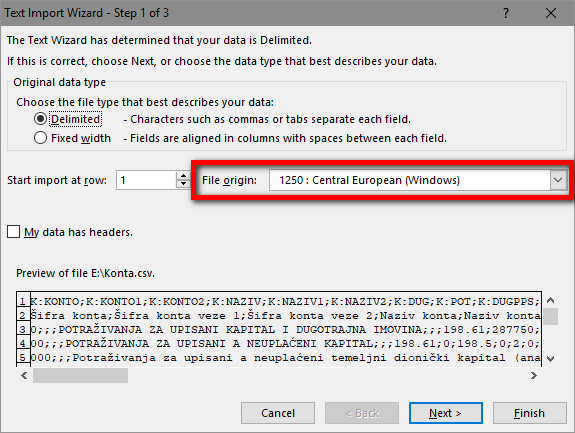575x433 pixels.
Task: Close the Text Import Wizard dialog
Action: [551, 13]
